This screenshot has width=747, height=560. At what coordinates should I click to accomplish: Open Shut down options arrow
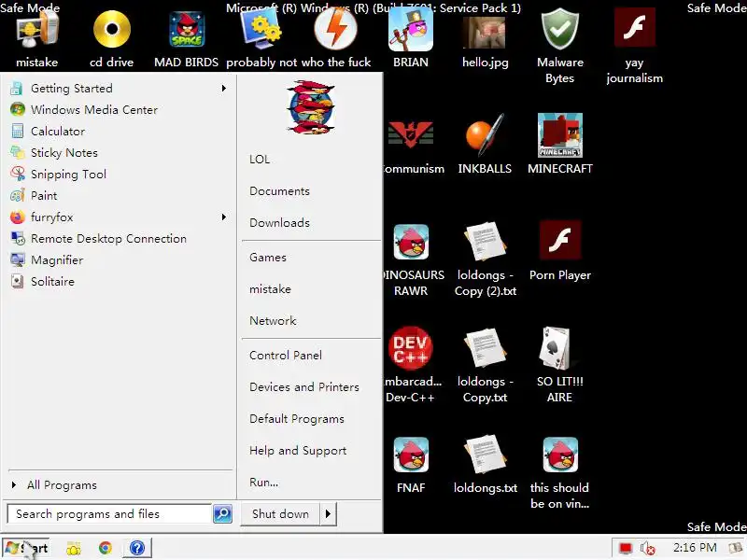point(329,514)
